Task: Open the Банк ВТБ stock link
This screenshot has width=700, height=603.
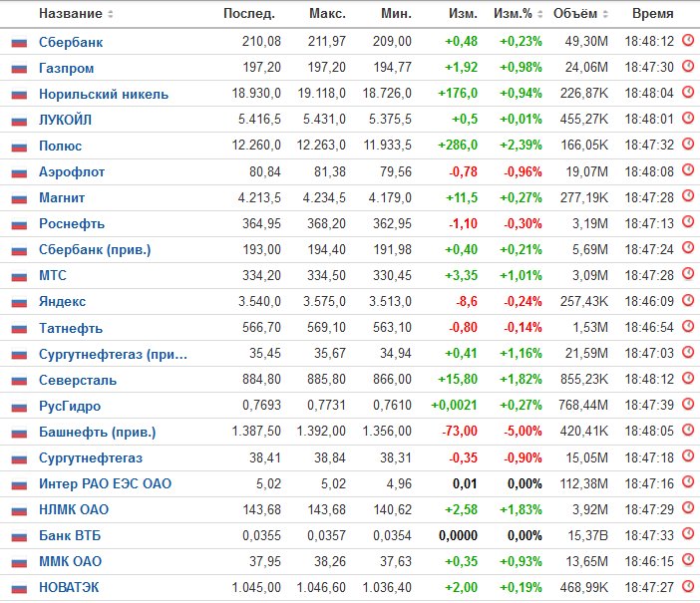Action: (x=70, y=535)
